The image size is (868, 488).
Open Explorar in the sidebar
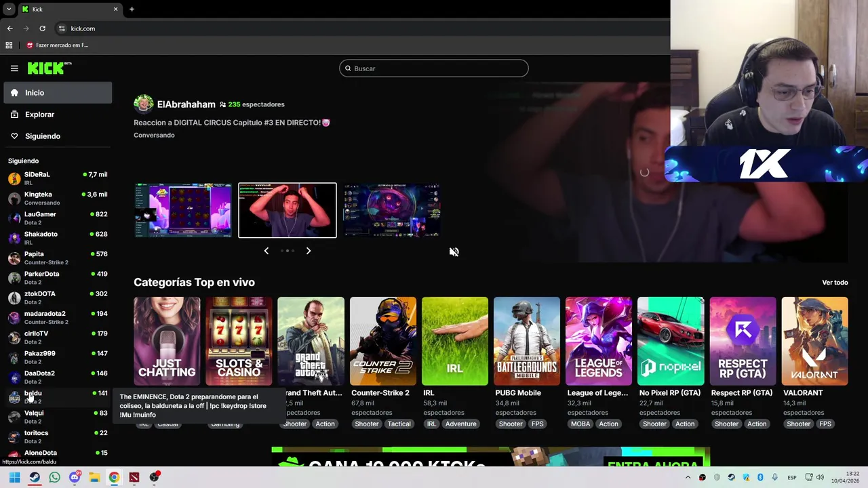pyautogui.click(x=58, y=115)
